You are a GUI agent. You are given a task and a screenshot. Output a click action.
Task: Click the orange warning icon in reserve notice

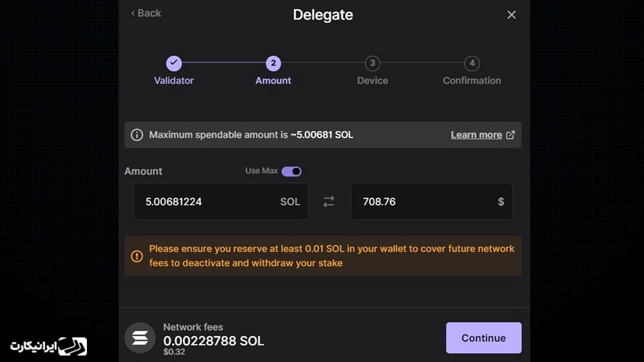(137, 256)
